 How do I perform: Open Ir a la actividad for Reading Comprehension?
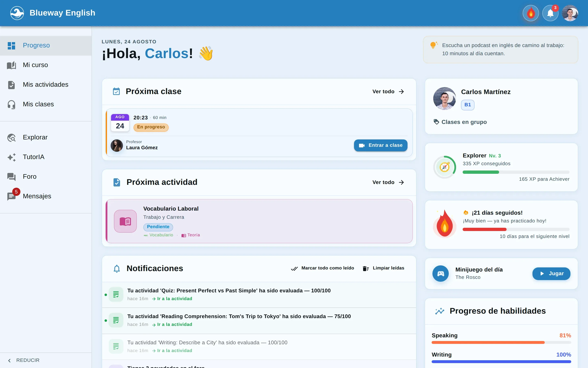tap(172, 324)
